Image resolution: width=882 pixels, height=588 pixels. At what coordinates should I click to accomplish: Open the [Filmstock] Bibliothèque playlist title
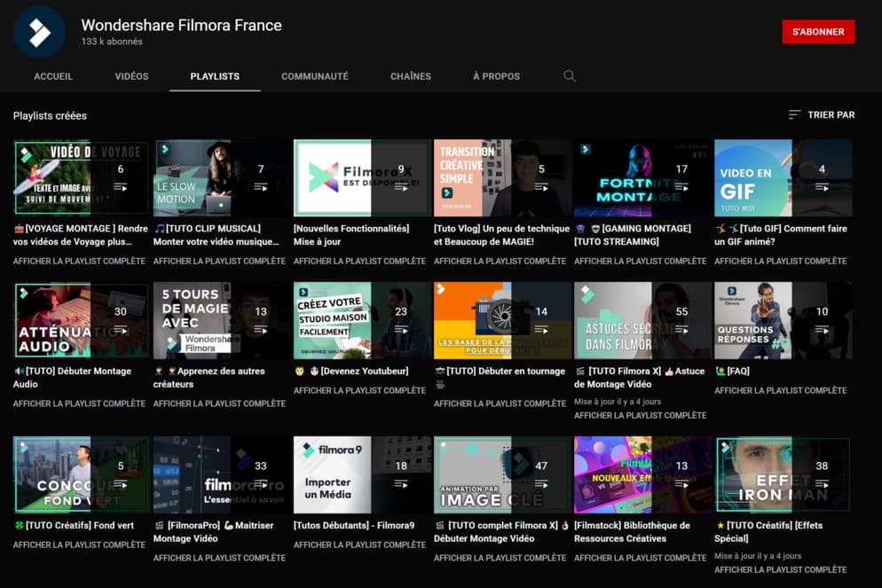pyautogui.click(x=632, y=532)
